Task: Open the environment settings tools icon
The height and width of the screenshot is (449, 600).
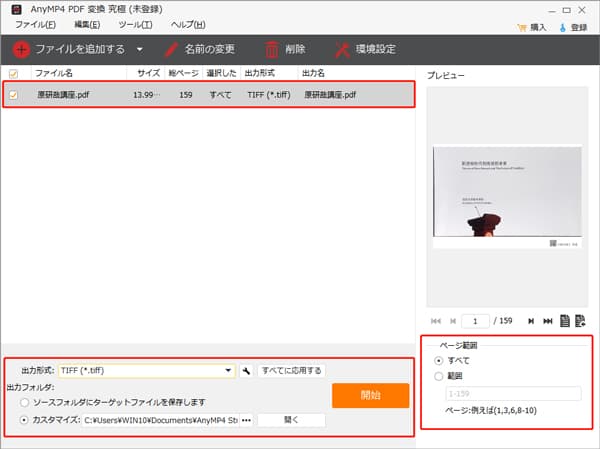Action: (342, 49)
